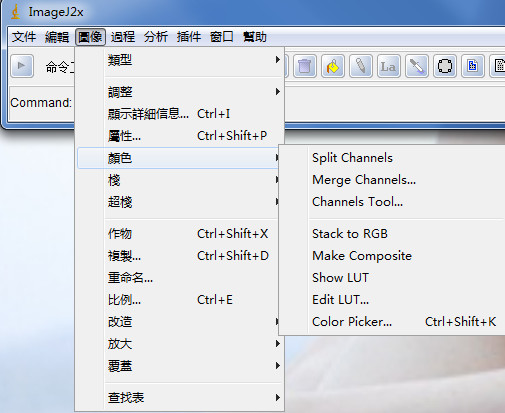Expand the 改造 submenu arrow

pos(277,322)
